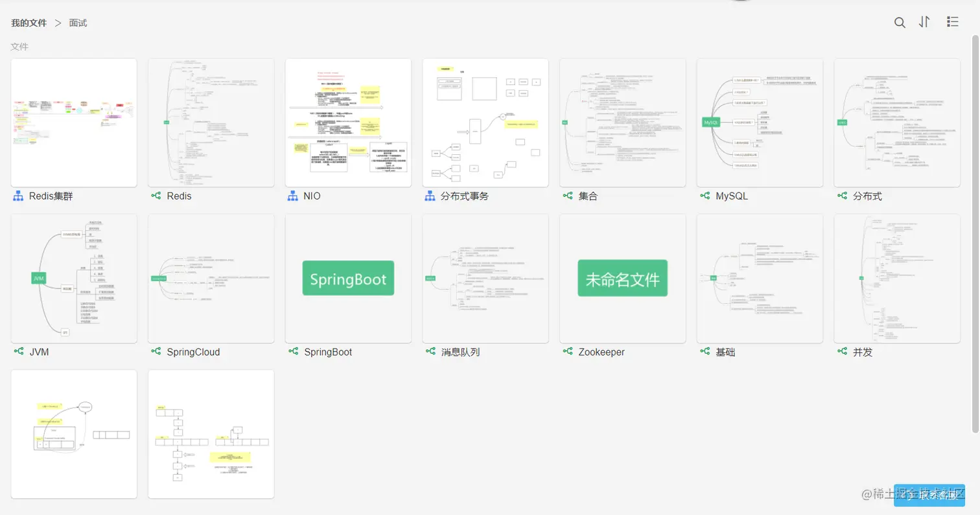
Task: Open the flowchart thumbnail under SpringCloud
Action: click(x=211, y=434)
